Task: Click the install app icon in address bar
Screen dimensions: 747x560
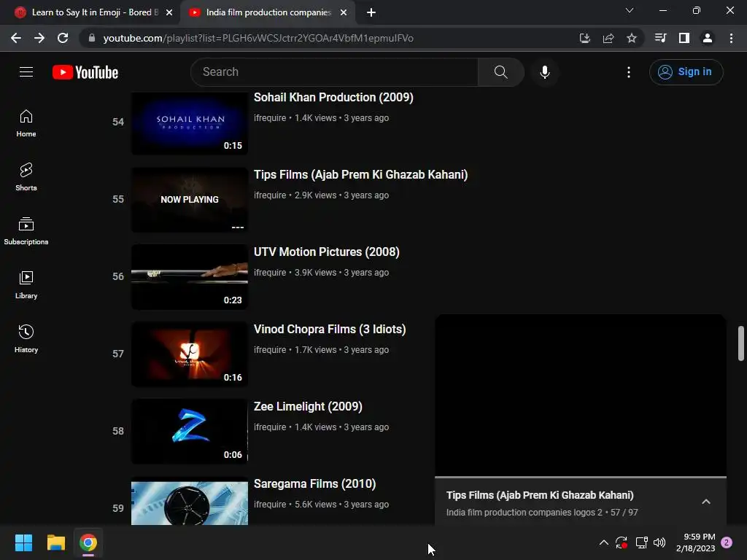Action: (x=585, y=38)
